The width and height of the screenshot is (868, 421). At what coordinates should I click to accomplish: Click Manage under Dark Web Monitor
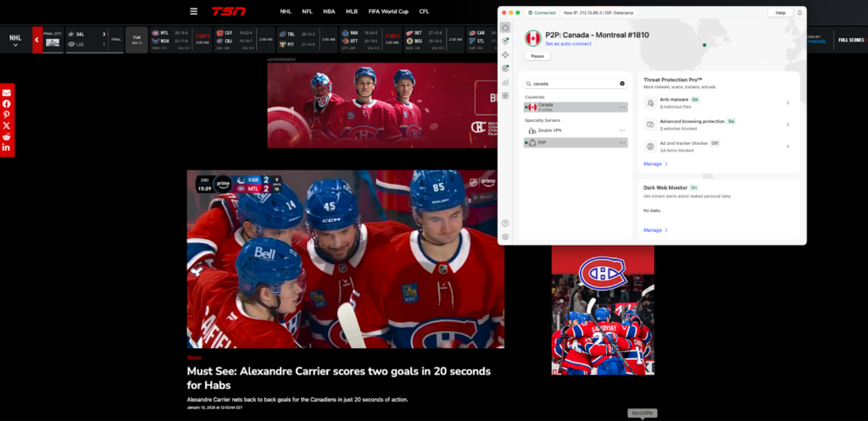tap(655, 230)
